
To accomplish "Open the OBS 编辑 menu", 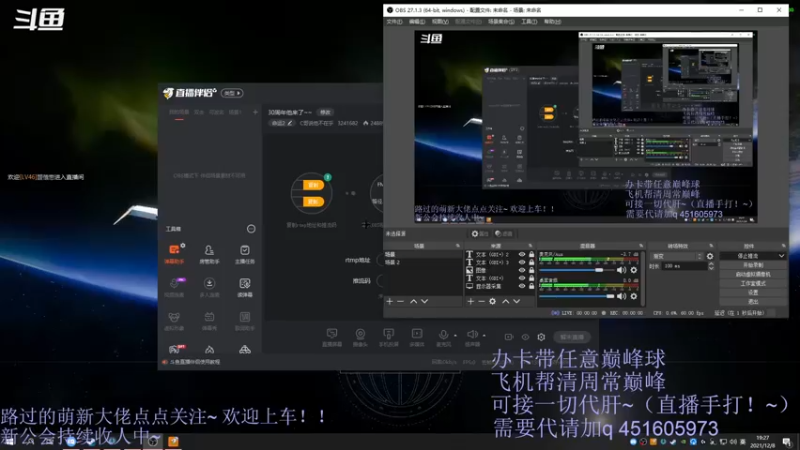I will [x=417, y=21].
